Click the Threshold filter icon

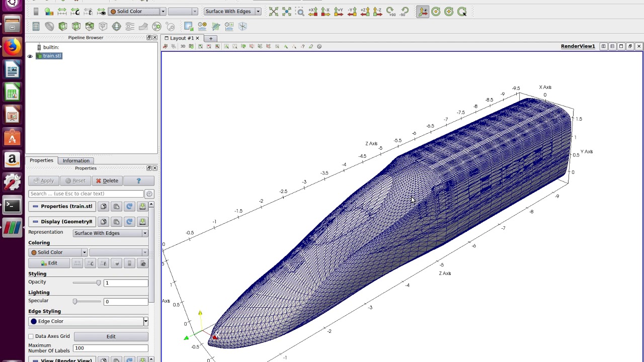click(x=90, y=26)
